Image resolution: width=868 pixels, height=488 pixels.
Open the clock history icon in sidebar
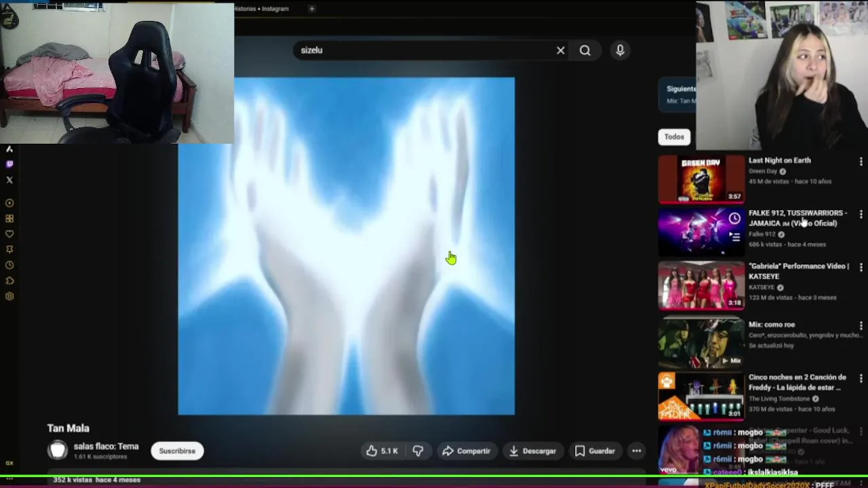coord(9,265)
